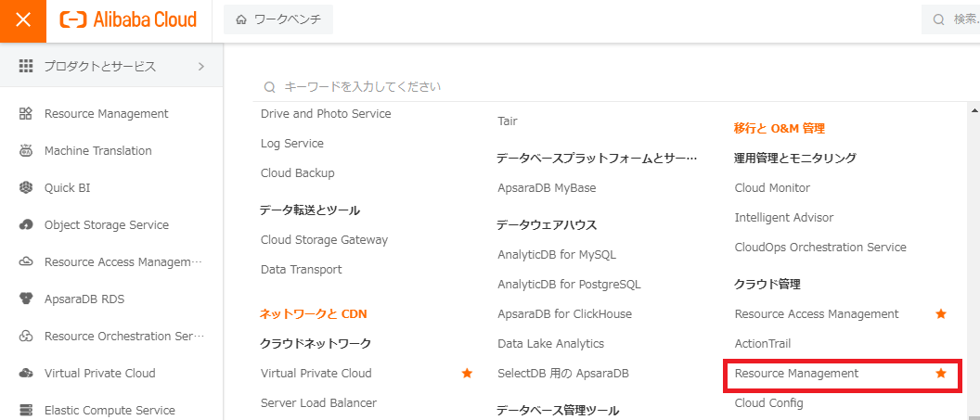Screen dimensions: 980x420
Task: Open Resource Management in product list
Action: pyautogui.click(x=796, y=374)
